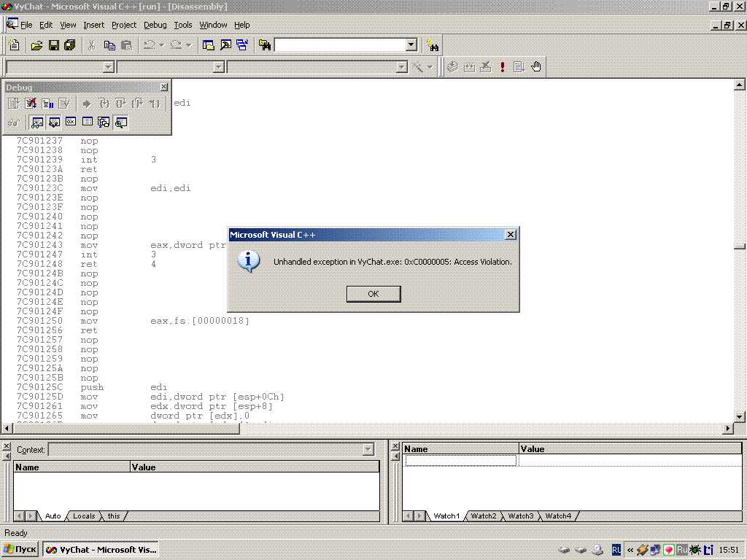Click the VyChat taskbar button

click(101, 550)
